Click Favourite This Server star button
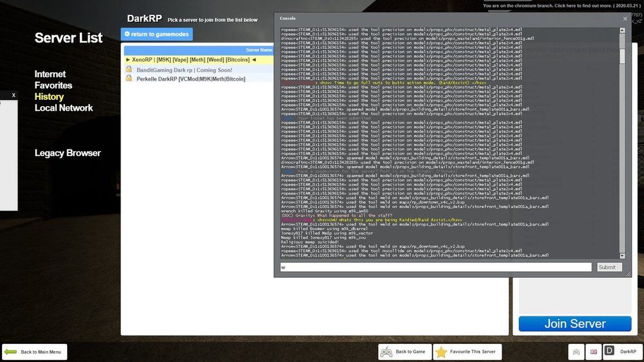 point(467,352)
